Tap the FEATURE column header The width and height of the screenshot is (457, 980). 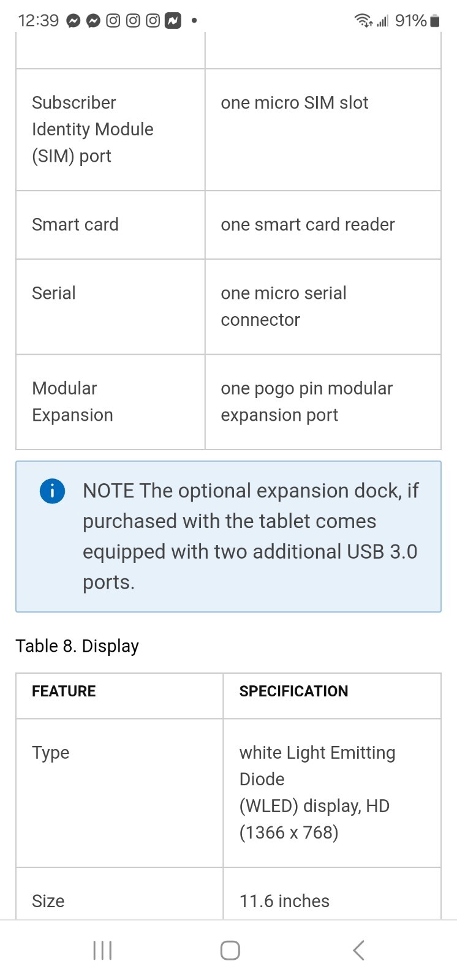[64, 691]
